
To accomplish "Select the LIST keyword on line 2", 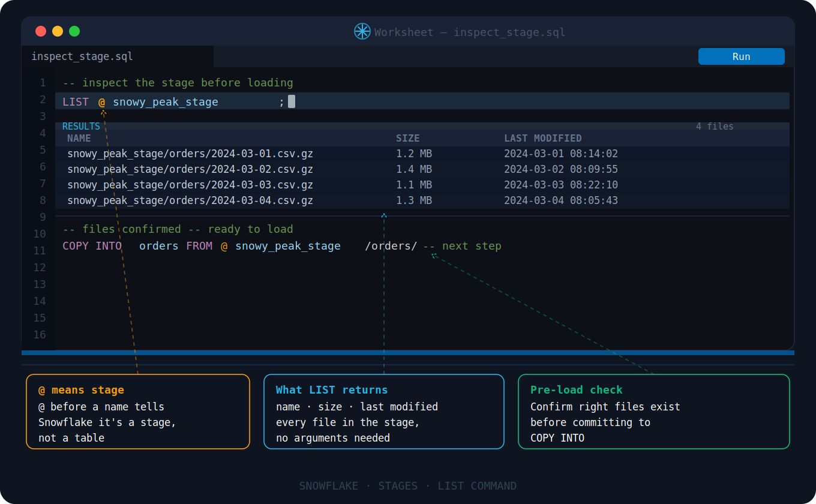I will click(76, 102).
